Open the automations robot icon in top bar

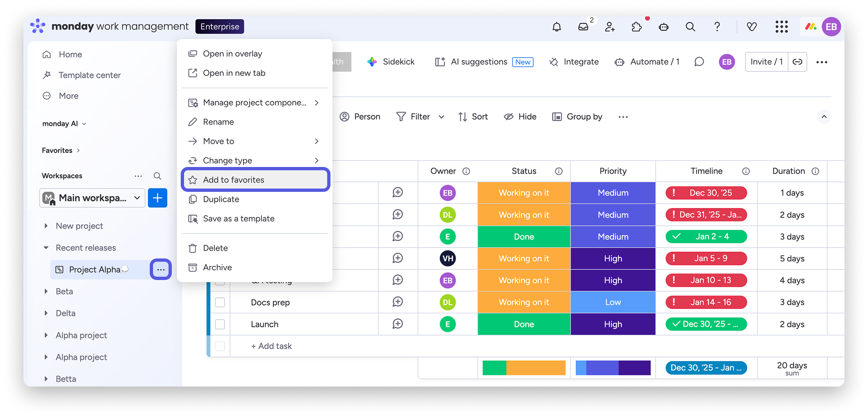pyautogui.click(x=663, y=27)
